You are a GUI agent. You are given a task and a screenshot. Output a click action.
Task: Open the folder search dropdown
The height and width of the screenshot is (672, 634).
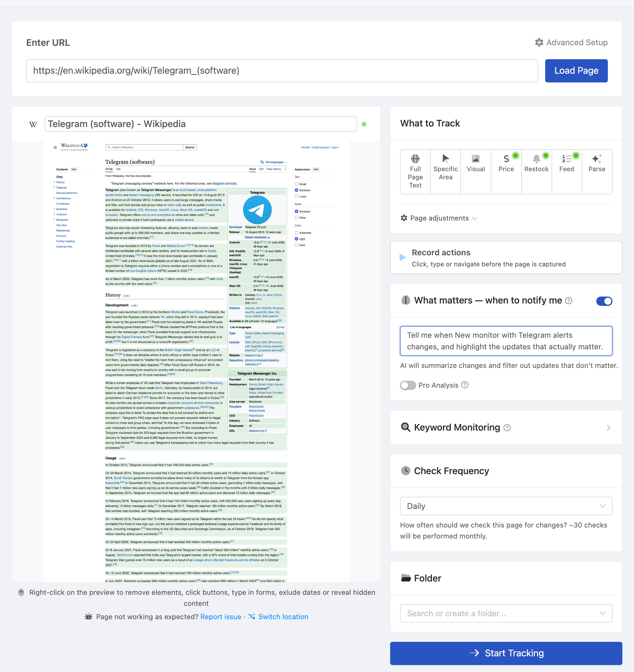pyautogui.click(x=506, y=613)
